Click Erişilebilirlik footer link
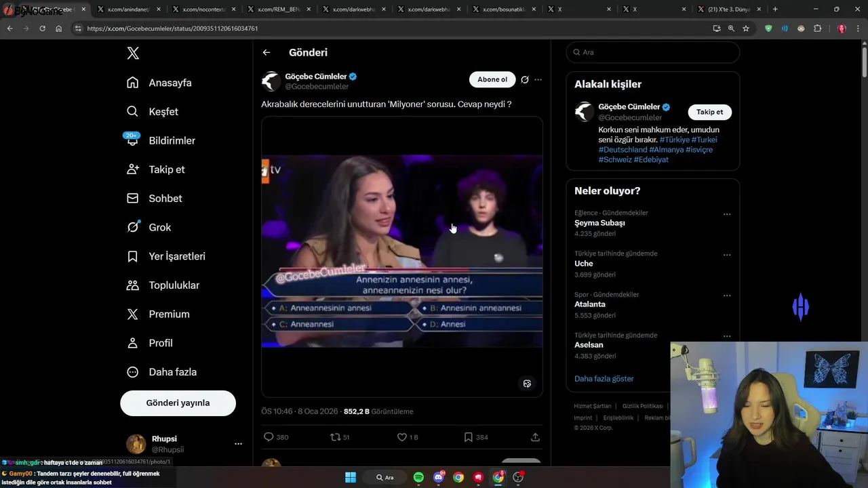Viewport: 868px width, 488px height. (x=618, y=418)
